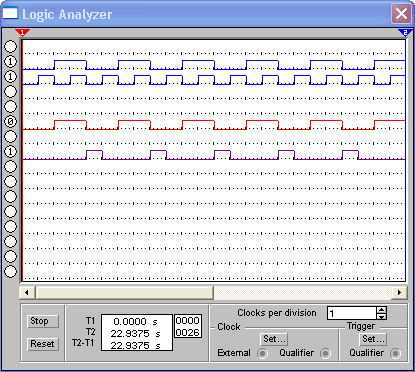
Task: Click the first channel terminal circle
Action: tap(10, 46)
